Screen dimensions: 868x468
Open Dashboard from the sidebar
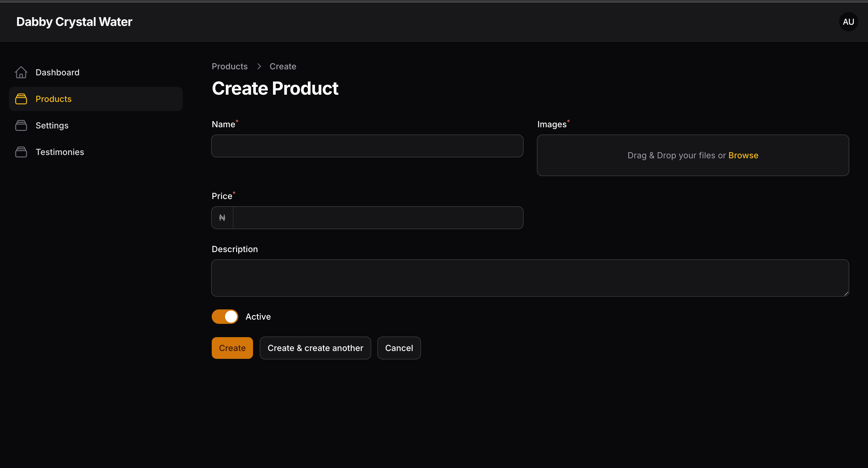pos(96,72)
